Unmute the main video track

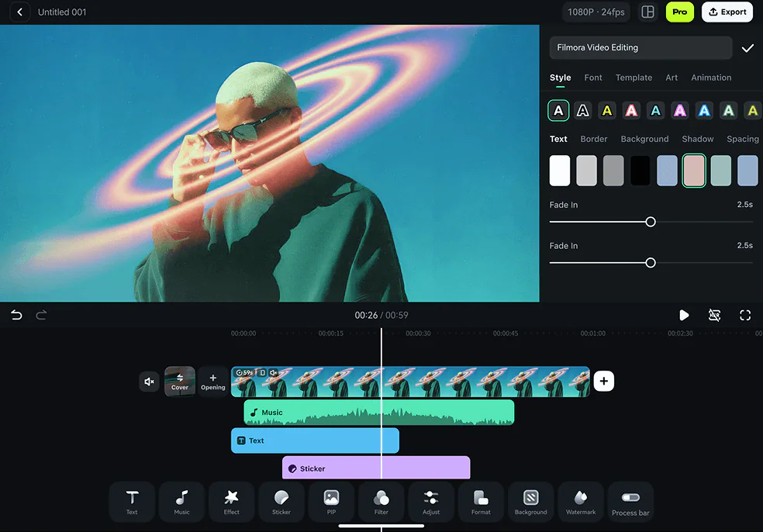click(149, 381)
